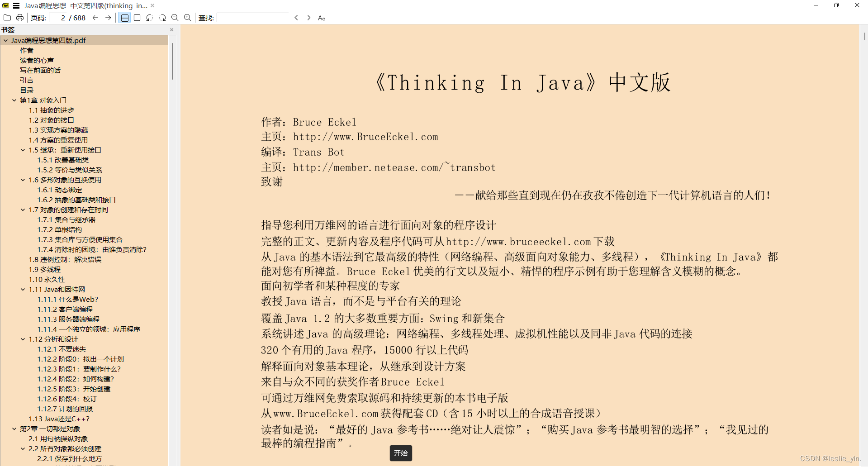Jump to 1.10 永久性
The height and width of the screenshot is (467, 868).
(47, 279)
